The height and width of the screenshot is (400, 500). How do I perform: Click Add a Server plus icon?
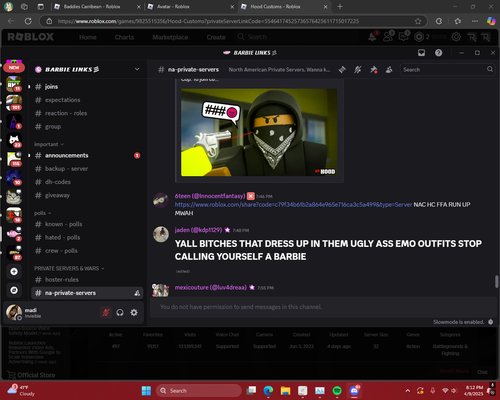click(14, 272)
